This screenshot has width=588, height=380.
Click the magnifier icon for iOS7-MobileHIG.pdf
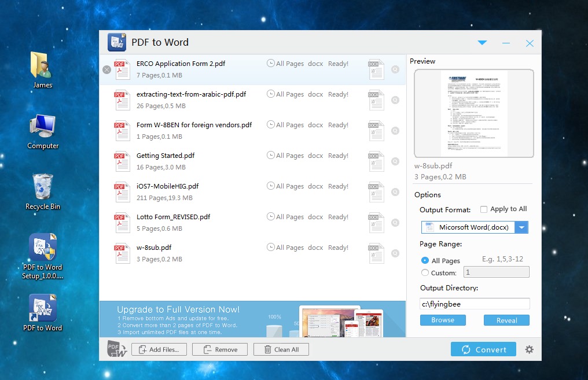tap(395, 192)
